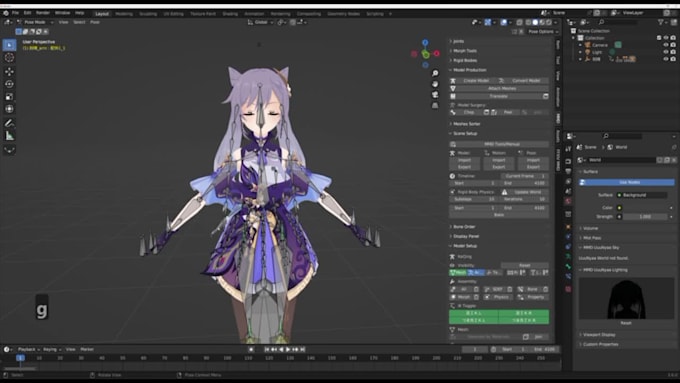Open the Playback dropdown in timeline
The height and width of the screenshot is (383, 680).
[28, 349]
